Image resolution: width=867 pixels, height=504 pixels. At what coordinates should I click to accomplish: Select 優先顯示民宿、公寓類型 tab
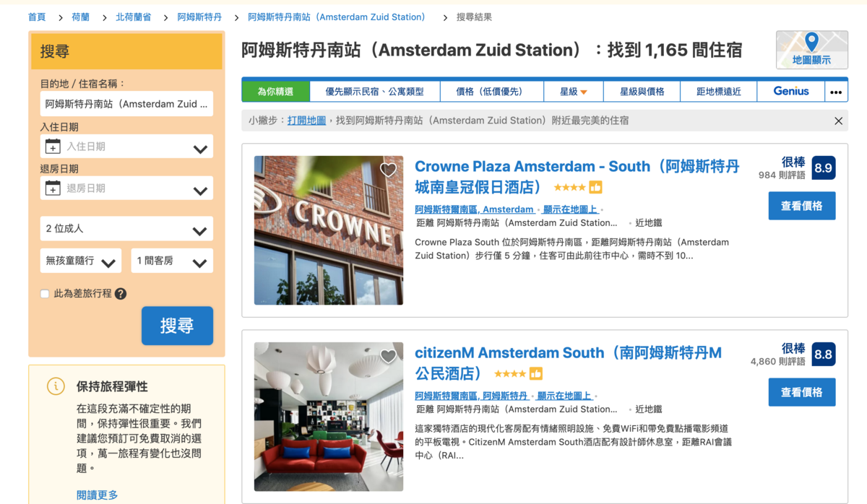[374, 92]
